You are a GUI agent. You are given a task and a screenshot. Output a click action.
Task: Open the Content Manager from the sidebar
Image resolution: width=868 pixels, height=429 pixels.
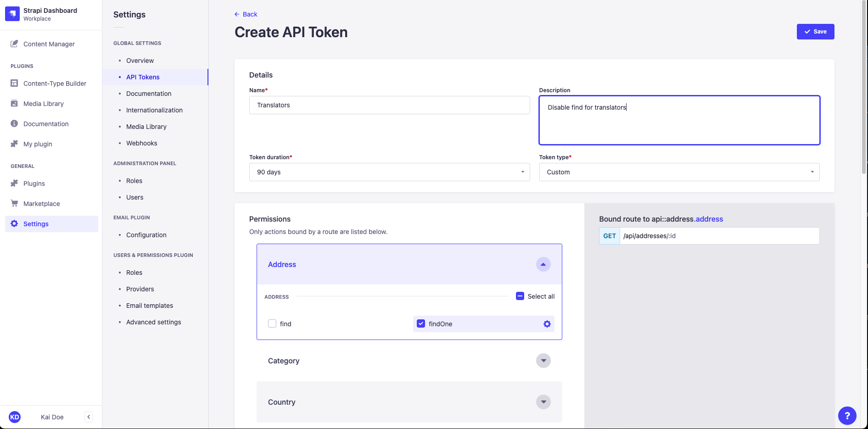click(x=49, y=44)
